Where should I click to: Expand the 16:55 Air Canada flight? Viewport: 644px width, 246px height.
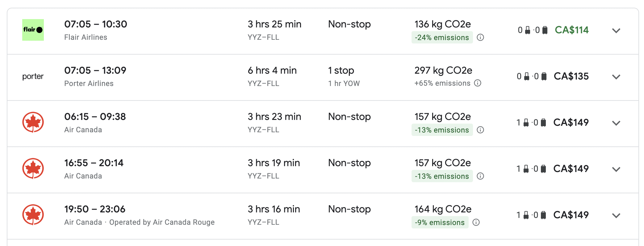pos(616,169)
